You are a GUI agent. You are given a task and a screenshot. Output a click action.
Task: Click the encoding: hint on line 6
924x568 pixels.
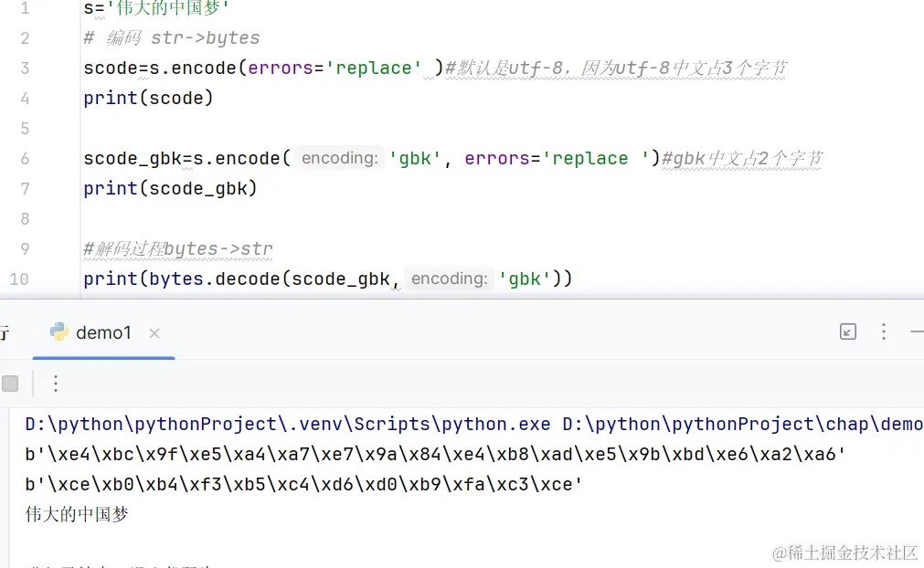[339, 158]
